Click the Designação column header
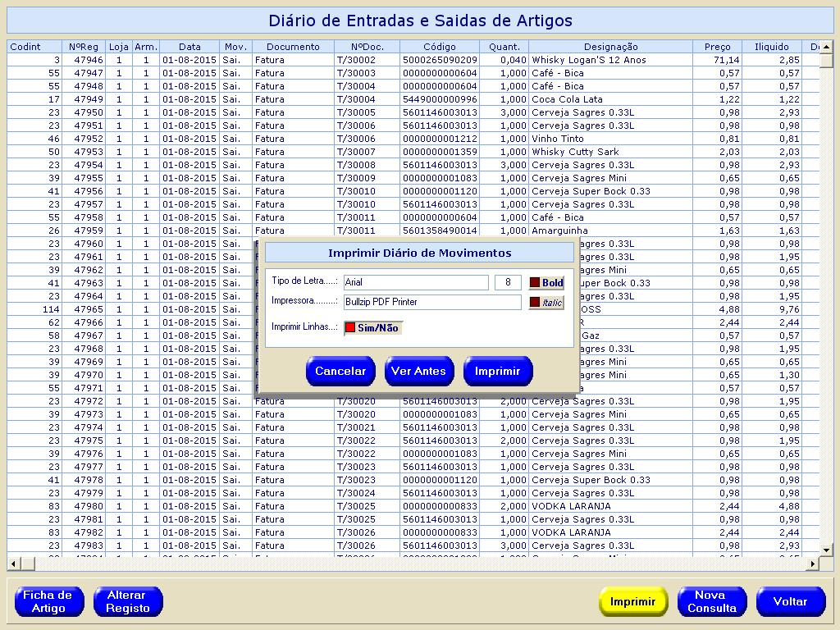The width and height of the screenshot is (840, 630). click(610, 47)
